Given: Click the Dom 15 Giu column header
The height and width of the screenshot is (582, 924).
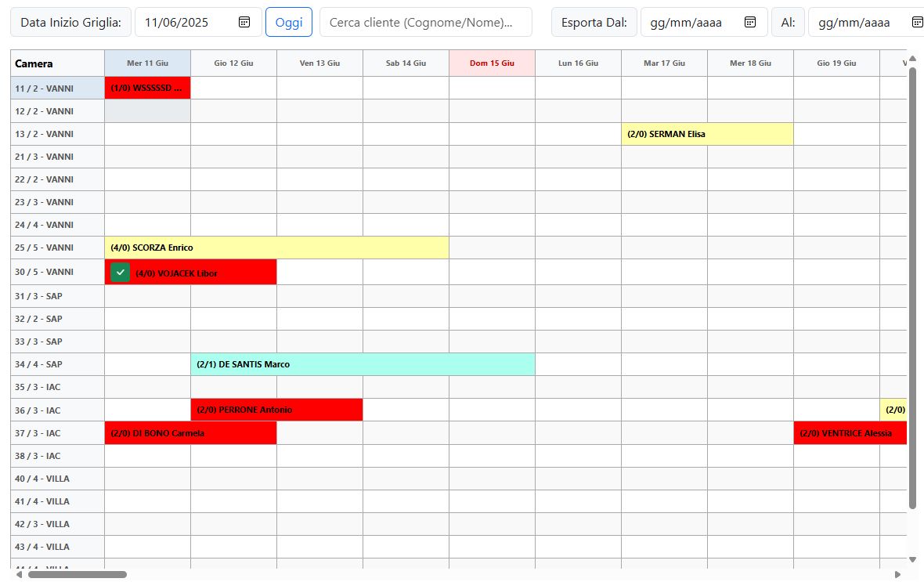Looking at the screenshot, I should pos(492,63).
